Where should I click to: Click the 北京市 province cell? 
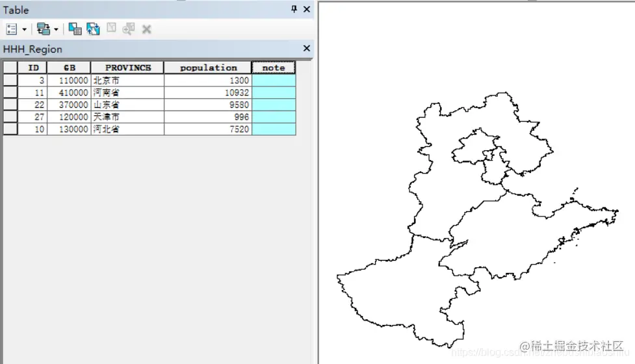127,80
